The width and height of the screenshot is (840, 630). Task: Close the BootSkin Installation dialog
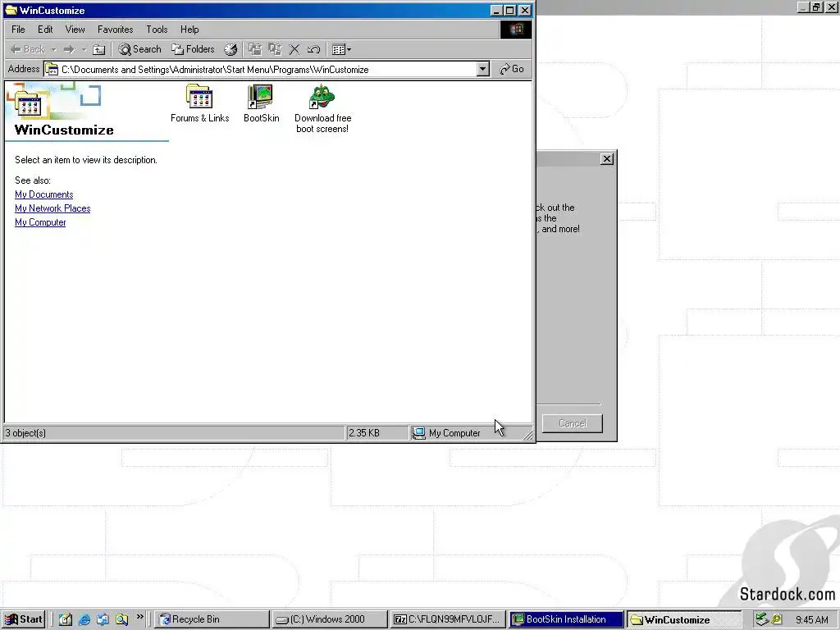[x=606, y=159]
